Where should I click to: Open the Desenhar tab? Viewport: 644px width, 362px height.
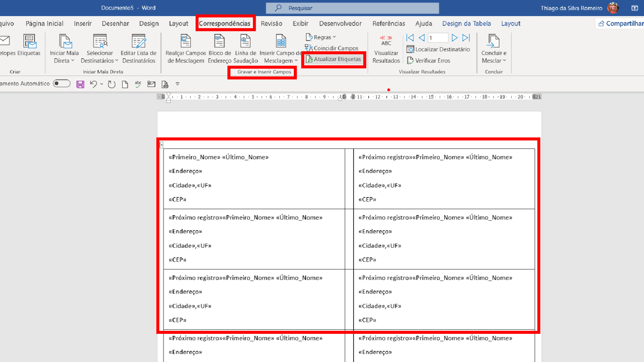pyautogui.click(x=115, y=24)
